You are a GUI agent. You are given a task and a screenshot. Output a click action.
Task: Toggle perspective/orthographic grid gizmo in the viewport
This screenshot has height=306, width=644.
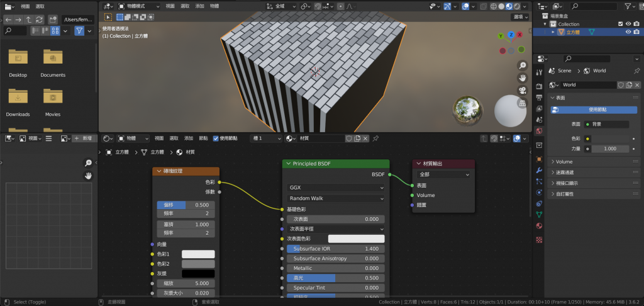point(522,103)
